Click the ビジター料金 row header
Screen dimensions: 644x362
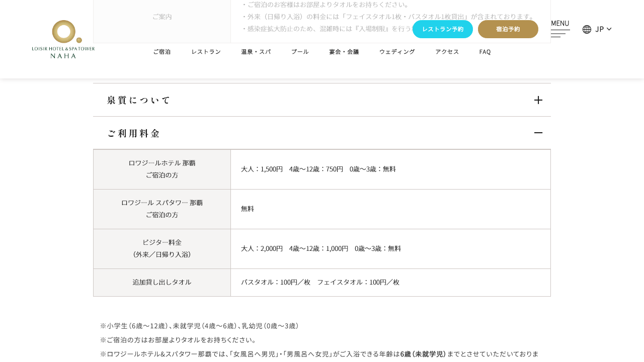click(162, 249)
